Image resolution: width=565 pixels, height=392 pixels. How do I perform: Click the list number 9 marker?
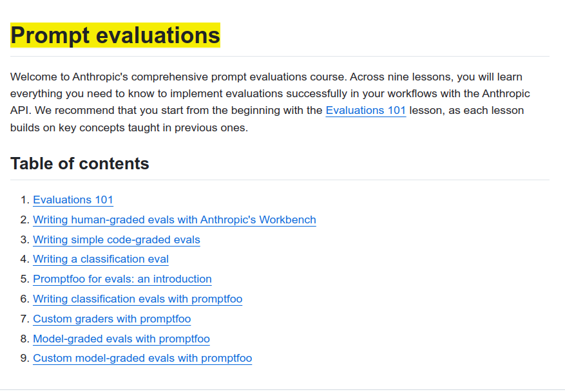(24, 359)
